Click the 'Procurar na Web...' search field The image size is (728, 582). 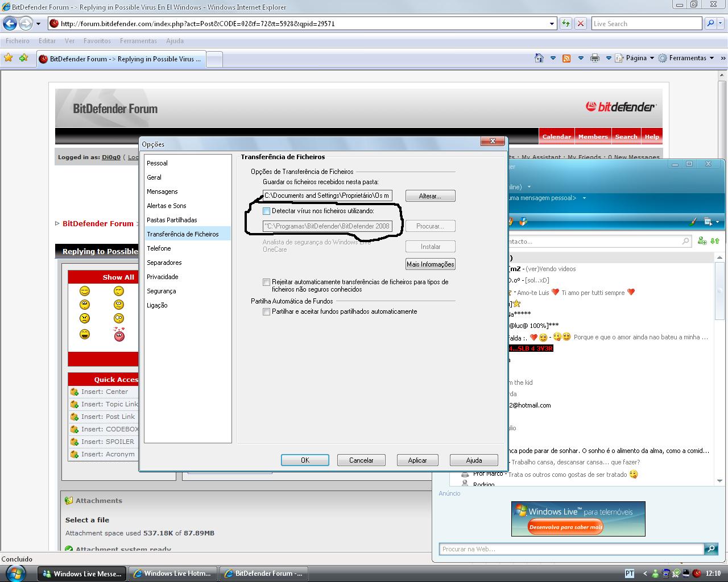click(572, 549)
